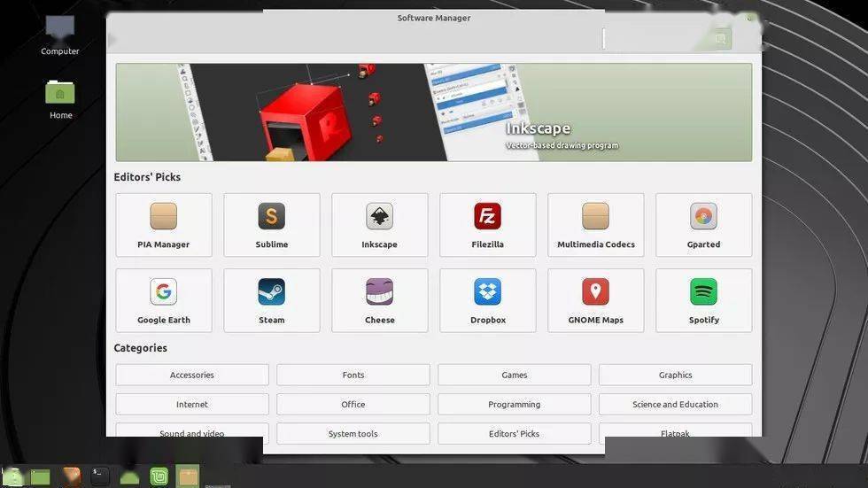Open the Sublime editor tile

pyautogui.click(x=271, y=225)
